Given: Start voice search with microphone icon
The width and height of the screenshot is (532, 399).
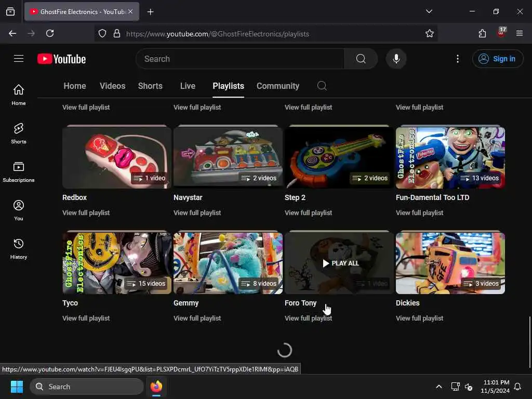Looking at the screenshot, I should coord(396,59).
